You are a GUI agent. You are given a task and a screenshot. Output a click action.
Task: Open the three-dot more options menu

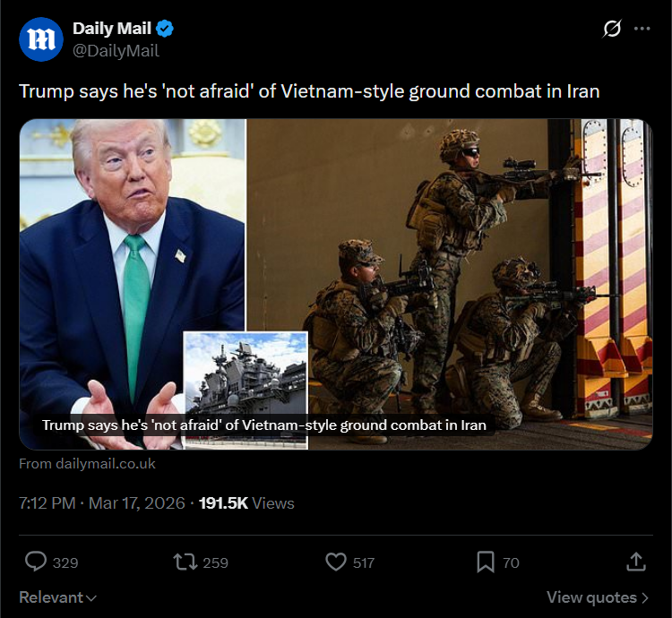click(642, 29)
